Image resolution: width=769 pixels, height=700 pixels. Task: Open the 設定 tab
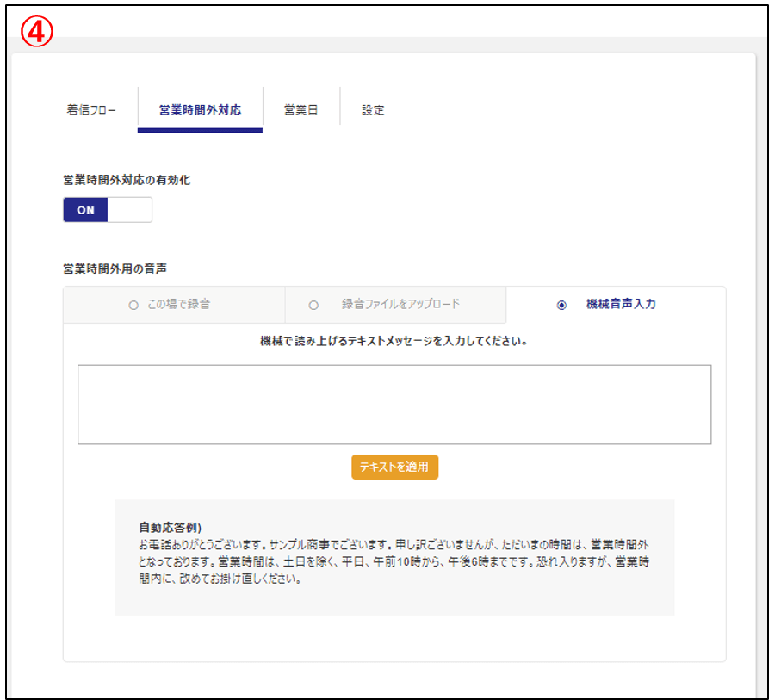373,110
